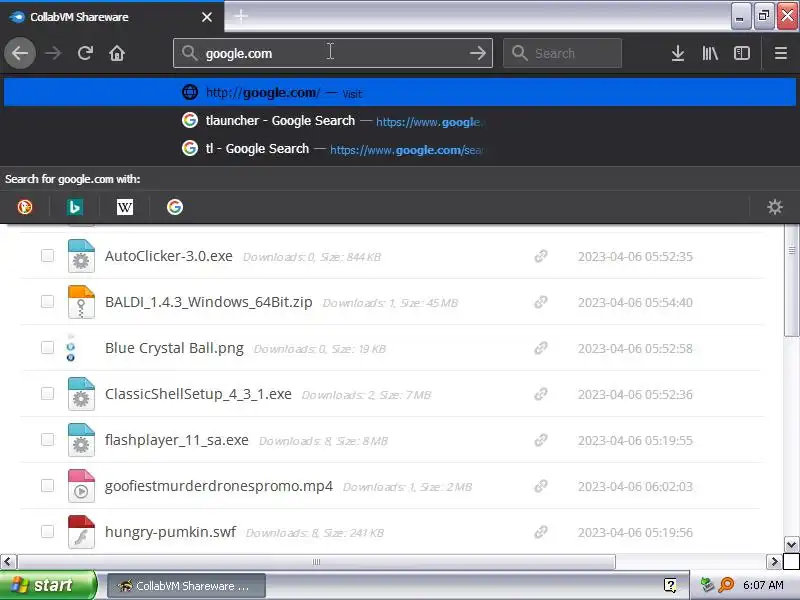Open hungry-pumkin.swf file link
Image resolution: width=800 pixels, height=600 pixels.
(170, 532)
